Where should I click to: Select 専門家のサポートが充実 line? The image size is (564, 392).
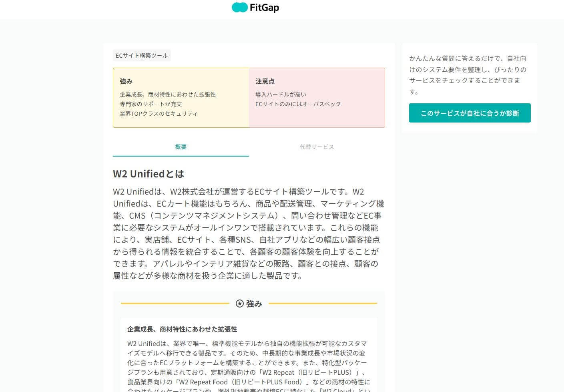tap(151, 104)
